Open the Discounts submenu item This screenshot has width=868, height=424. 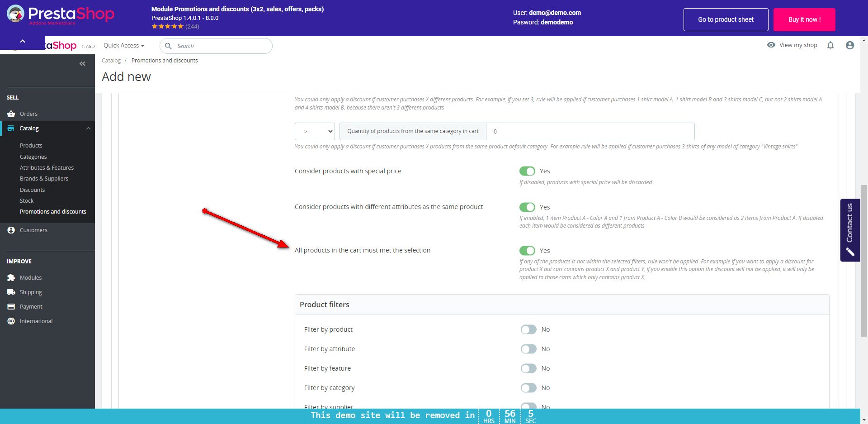coord(32,190)
